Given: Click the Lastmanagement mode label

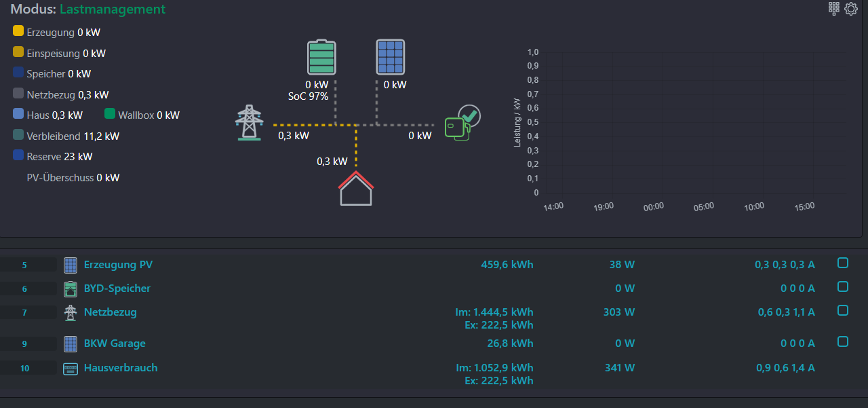Looking at the screenshot, I should (x=113, y=10).
